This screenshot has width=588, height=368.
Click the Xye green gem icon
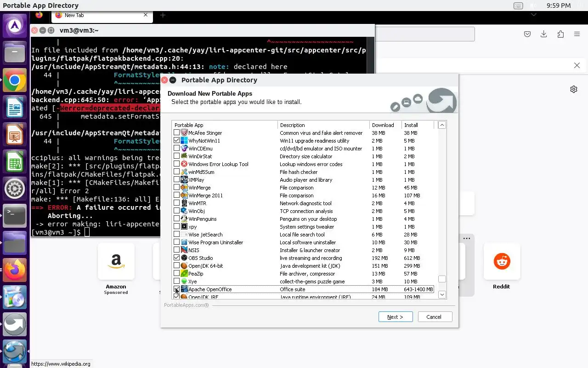[x=184, y=282]
